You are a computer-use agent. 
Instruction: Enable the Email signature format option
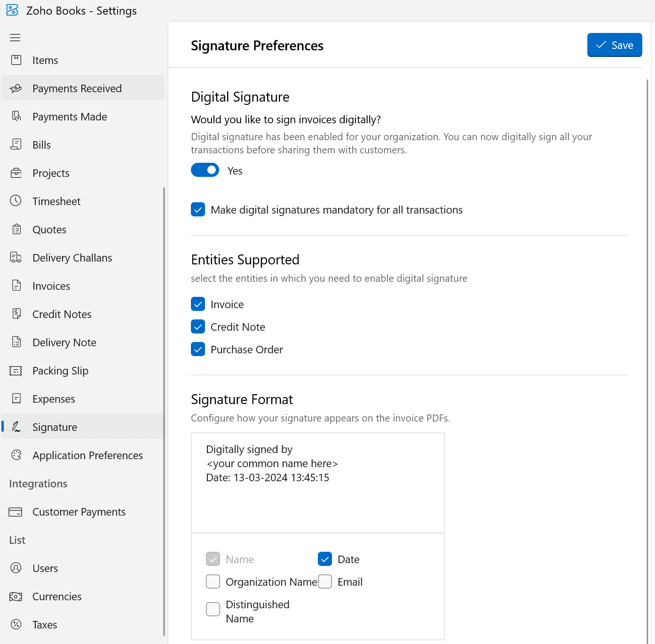click(x=325, y=581)
